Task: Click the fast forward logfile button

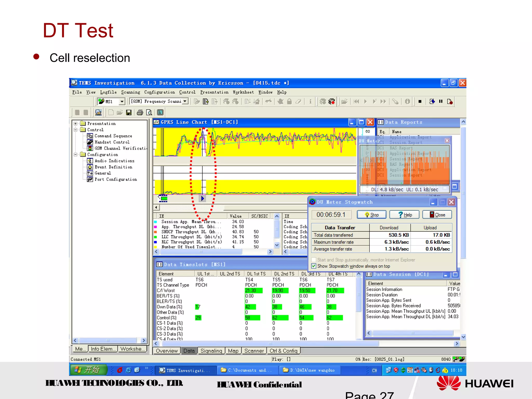Action: (383, 102)
